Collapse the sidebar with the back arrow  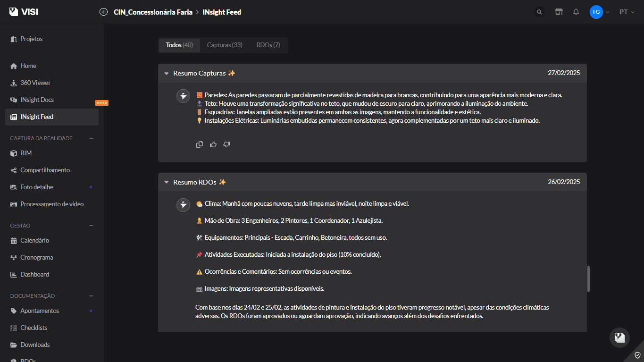pos(103,12)
